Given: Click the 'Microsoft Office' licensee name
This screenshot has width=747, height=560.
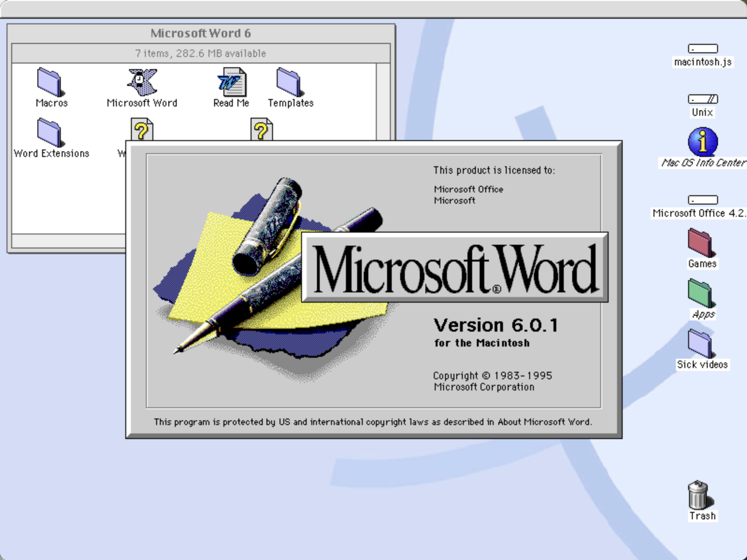Looking at the screenshot, I should tap(468, 189).
